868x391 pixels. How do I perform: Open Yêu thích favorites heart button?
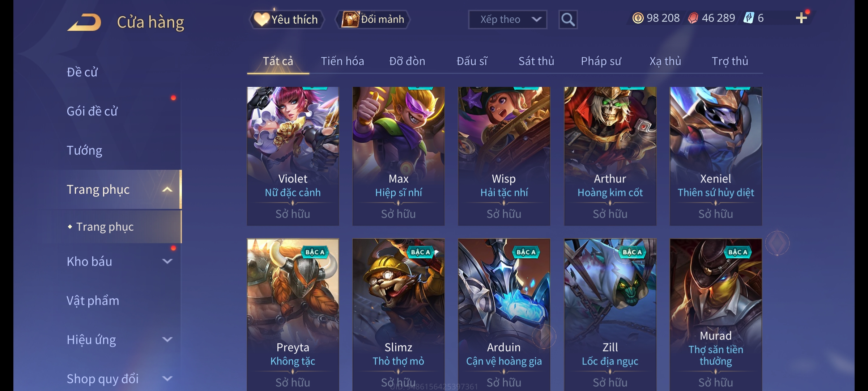(286, 20)
